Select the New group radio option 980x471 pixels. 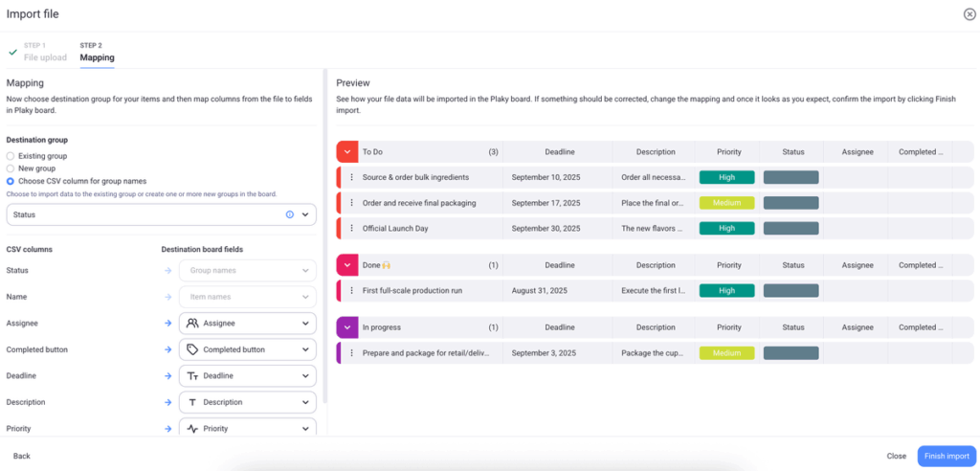11,168
